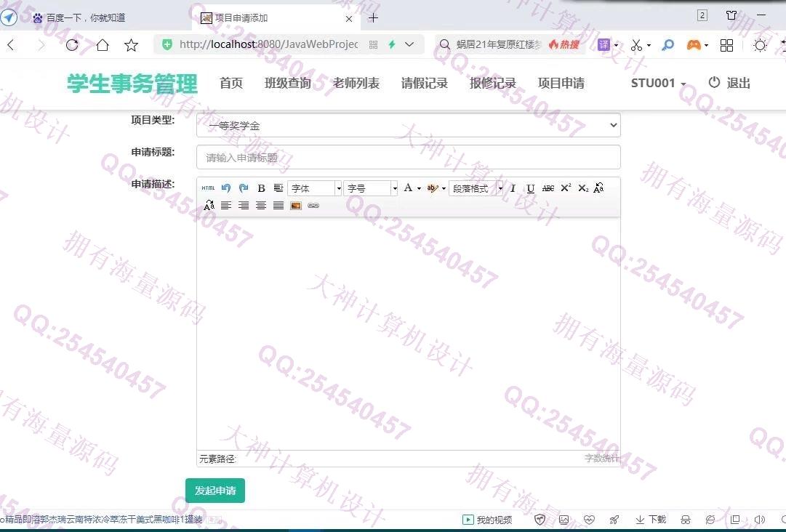Open 班级查询 navigation item
This screenshot has height=532, width=786.
point(288,83)
